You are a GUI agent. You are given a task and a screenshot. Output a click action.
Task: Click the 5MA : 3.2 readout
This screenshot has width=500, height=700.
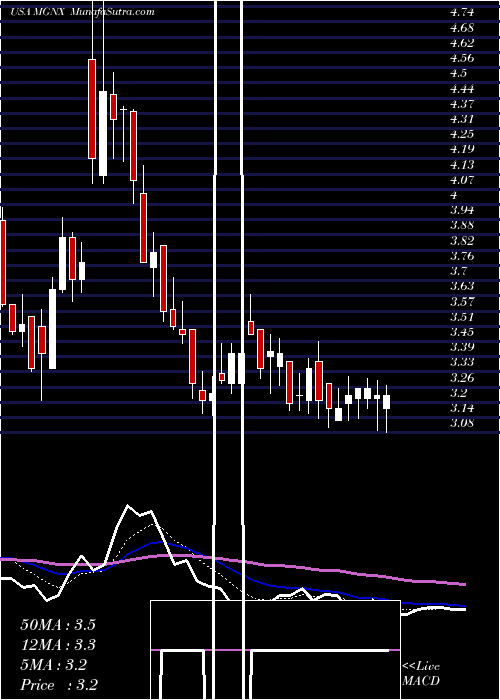click(x=54, y=665)
